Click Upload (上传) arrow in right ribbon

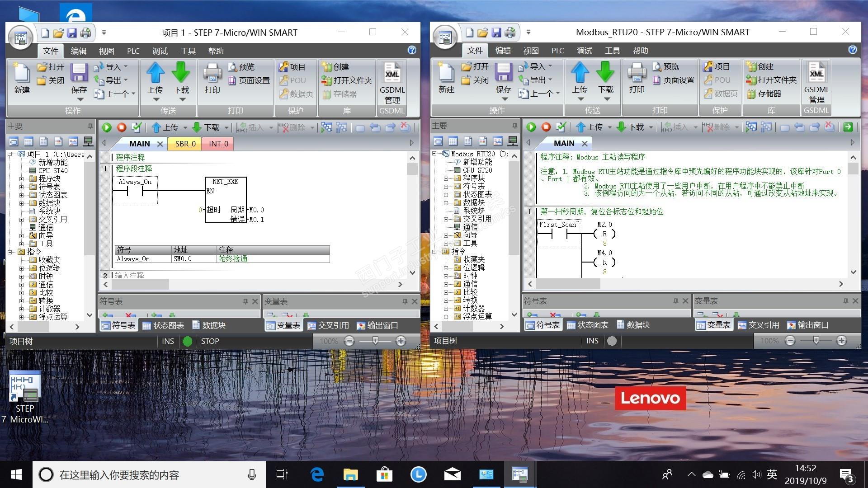580,73
